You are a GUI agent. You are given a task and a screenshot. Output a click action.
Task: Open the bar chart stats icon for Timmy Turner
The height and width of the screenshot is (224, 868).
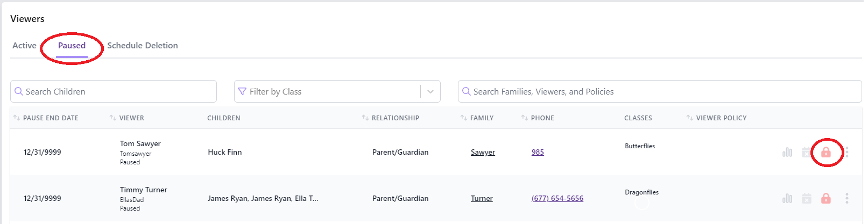[787, 198]
